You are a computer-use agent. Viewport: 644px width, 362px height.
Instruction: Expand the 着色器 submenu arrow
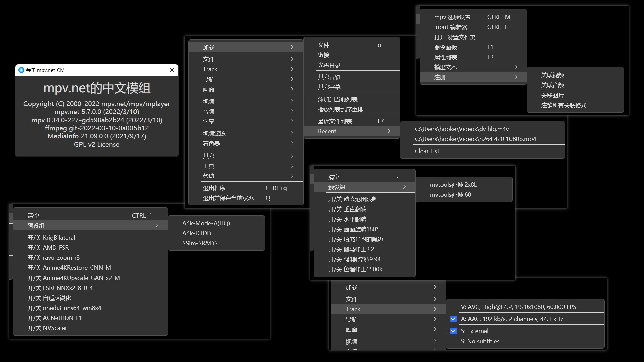pyautogui.click(x=292, y=144)
